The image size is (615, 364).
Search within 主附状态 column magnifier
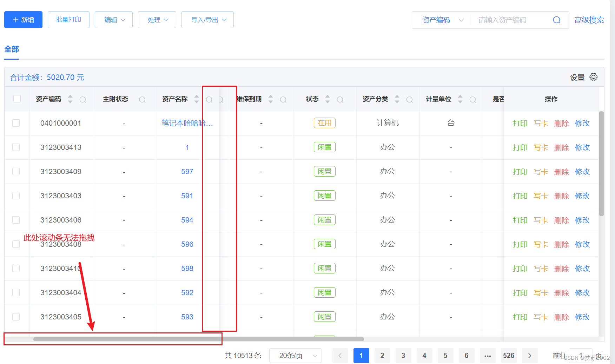tap(142, 100)
